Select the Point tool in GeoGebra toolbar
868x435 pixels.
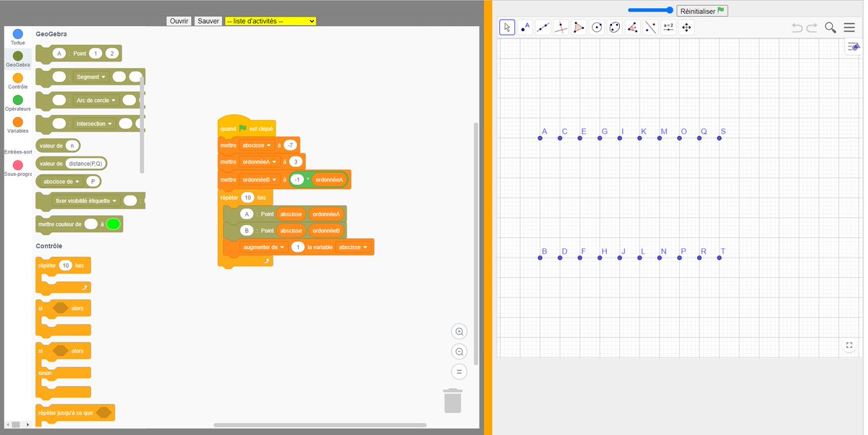tap(525, 28)
